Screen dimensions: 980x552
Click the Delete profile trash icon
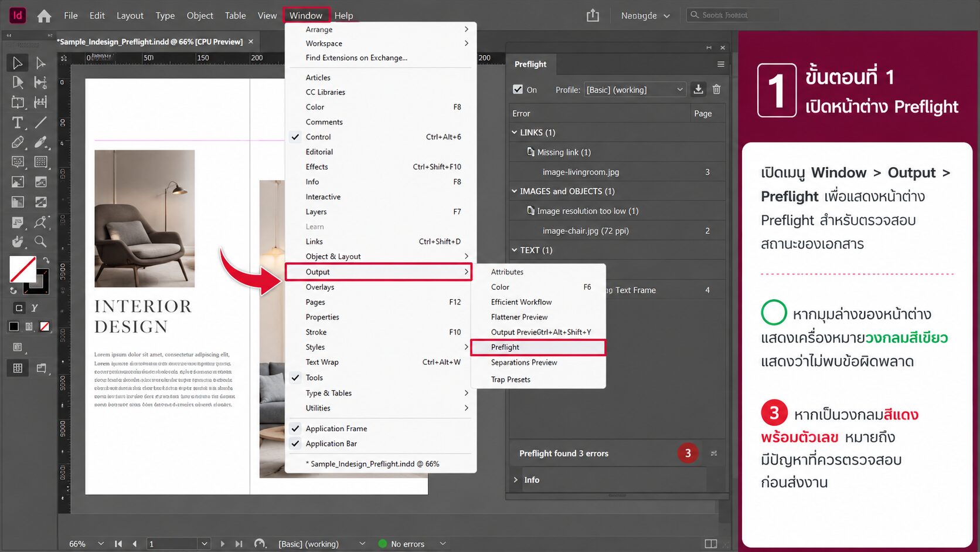tap(716, 89)
